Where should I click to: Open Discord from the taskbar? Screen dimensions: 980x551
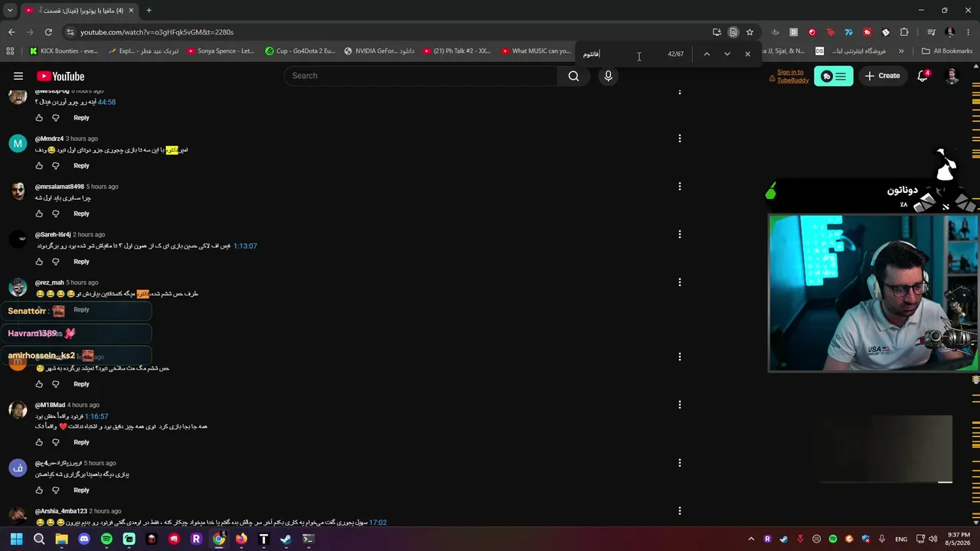tap(84, 539)
